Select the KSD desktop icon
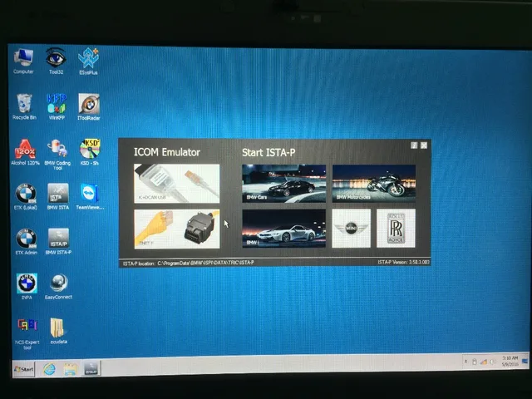 point(90,152)
